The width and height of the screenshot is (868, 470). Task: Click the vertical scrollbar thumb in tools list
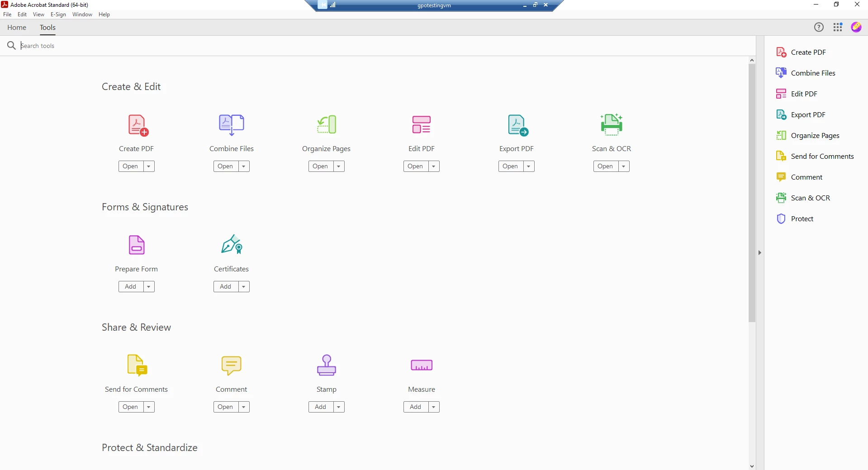click(752, 193)
